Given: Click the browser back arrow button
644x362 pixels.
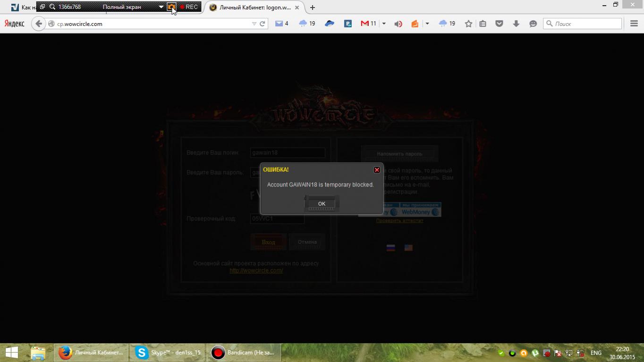Looking at the screenshot, I should click(39, 24).
